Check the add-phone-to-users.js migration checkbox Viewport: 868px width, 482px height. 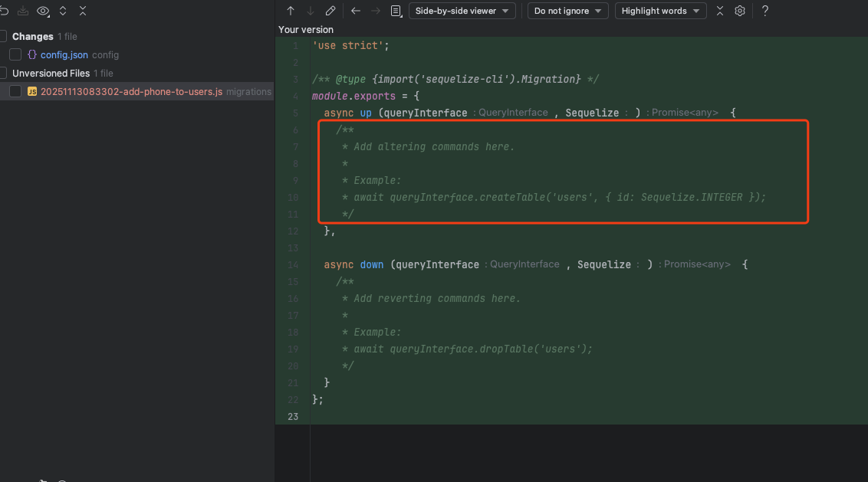(x=15, y=91)
